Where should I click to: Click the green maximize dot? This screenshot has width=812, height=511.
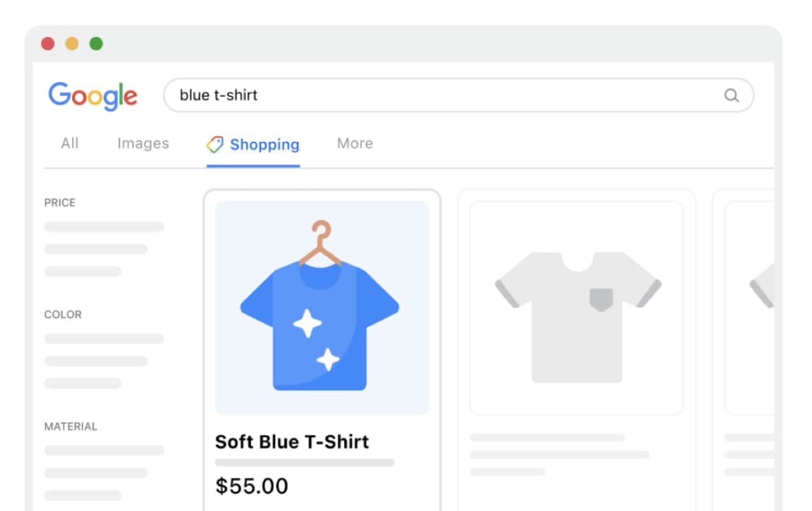(96, 44)
